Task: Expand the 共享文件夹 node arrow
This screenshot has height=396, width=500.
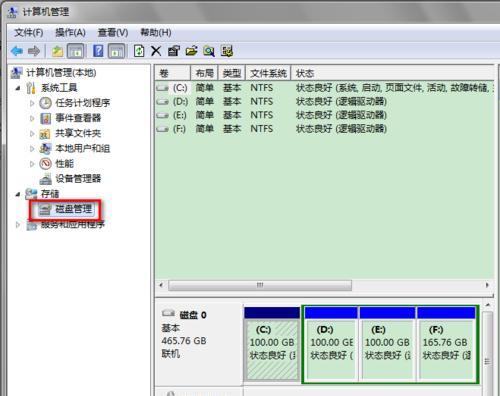Action: tap(32, 134)
